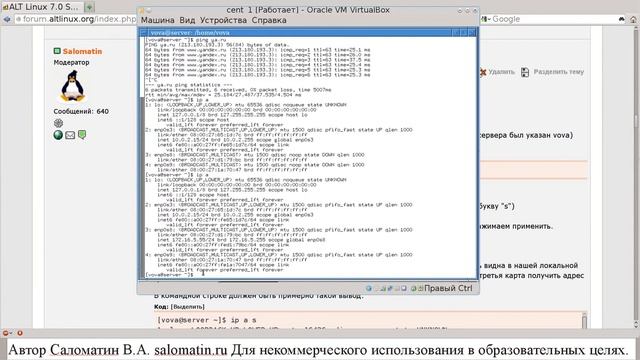Open the Машина menu in VirtualBox
Image resolution: width=640 pixels, height=360 pixels.
[x=158, y=20]
